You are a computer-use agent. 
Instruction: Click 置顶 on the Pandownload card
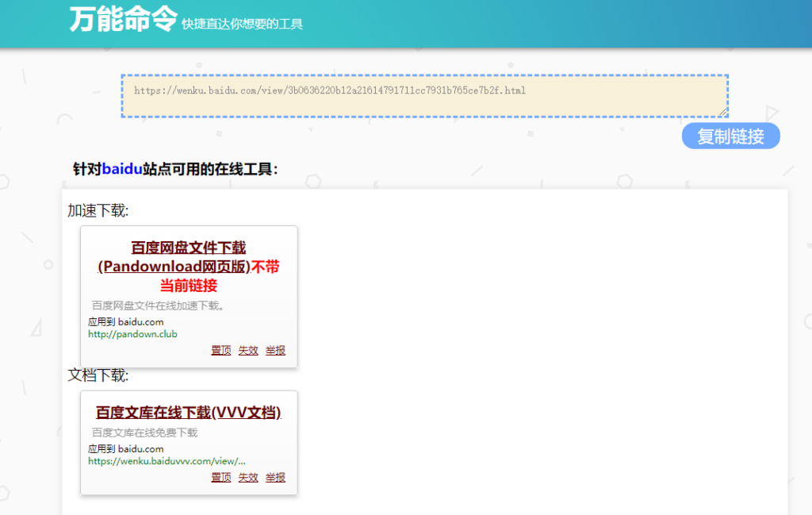point(221,350)
